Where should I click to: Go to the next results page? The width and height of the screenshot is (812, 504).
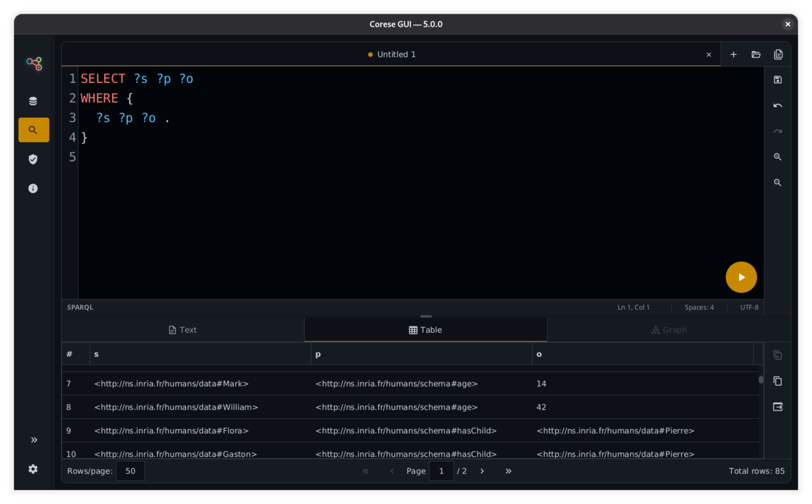click(482, 471)
